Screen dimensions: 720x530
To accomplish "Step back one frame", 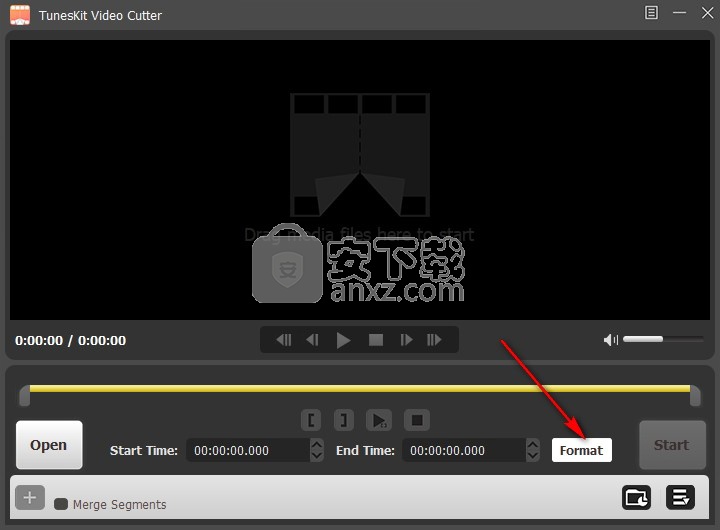I will (x=313, y=340).
